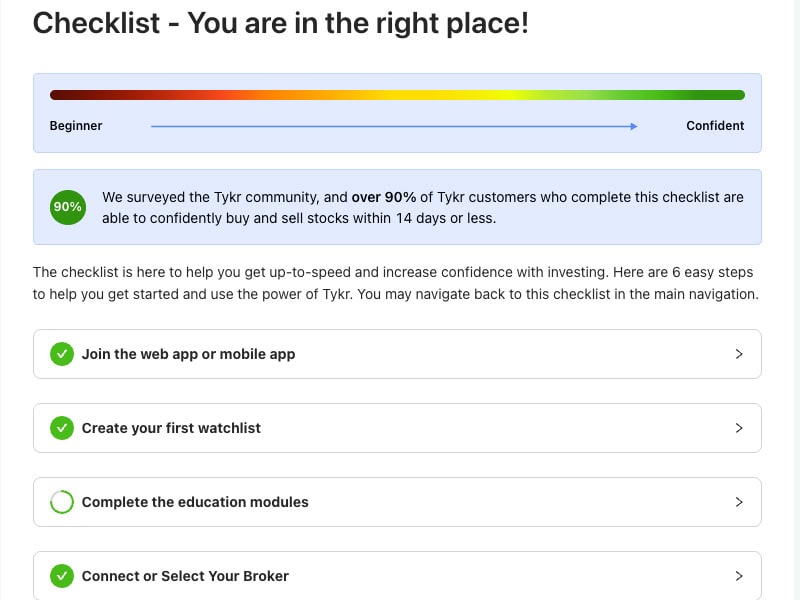The image size is (800, 600).
Task: Open the Create your first watchlist step
Action: (400, 428)
